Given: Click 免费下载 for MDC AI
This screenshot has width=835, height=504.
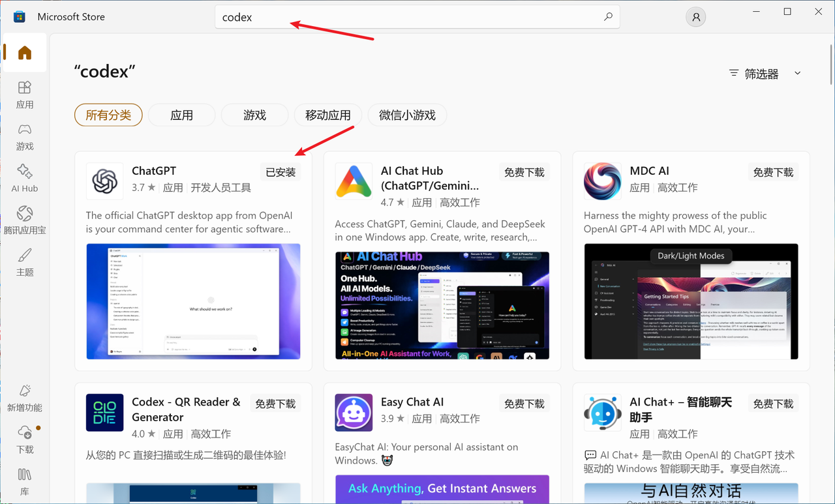Looking at the screenshot, I should tap(774, 172).
